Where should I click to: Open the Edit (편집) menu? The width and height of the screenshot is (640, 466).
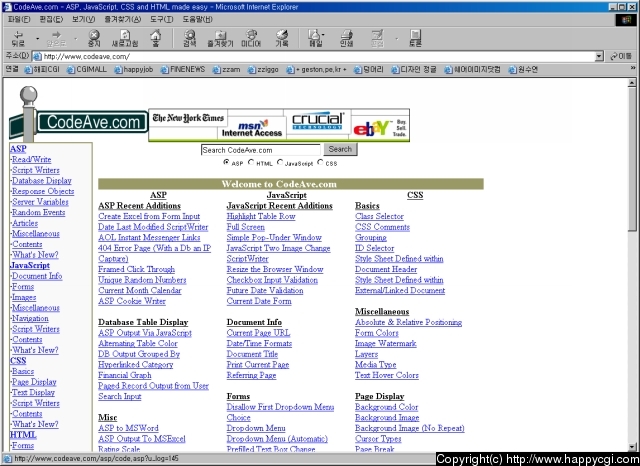[x=51, y=19]
